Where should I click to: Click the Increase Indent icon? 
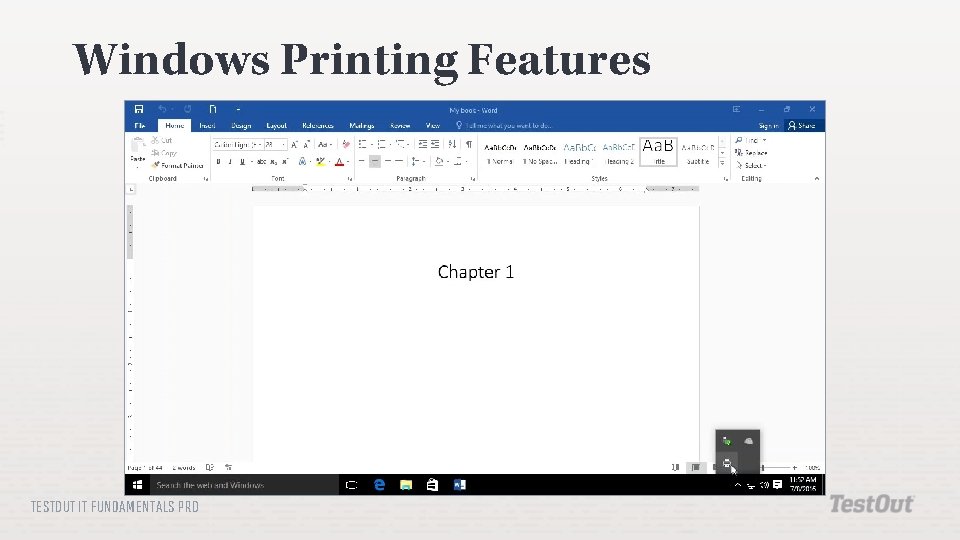click(435, 144)
